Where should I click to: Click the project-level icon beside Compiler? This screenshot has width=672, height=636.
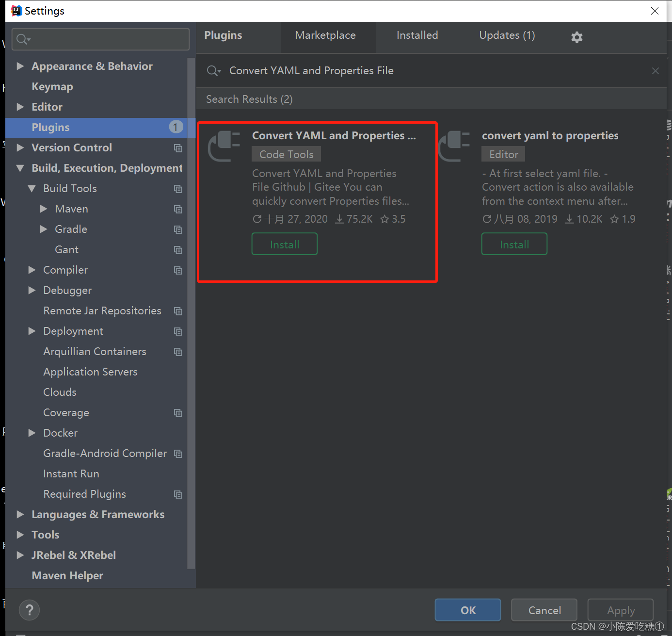178,270
